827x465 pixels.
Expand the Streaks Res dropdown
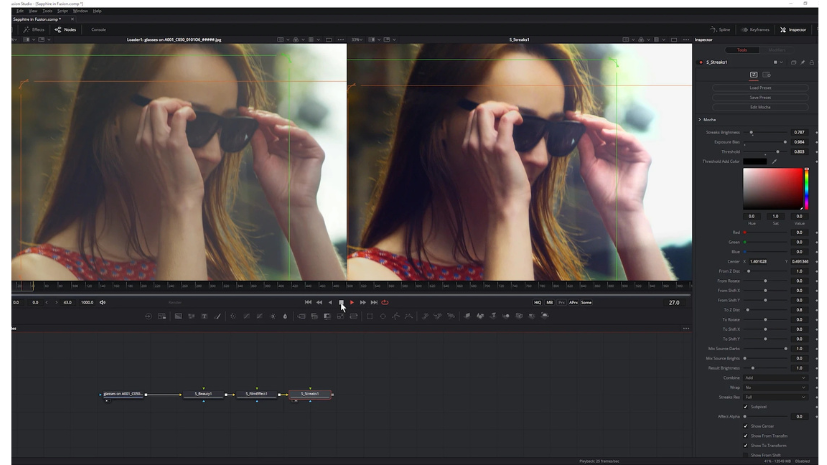pos(775,397)
